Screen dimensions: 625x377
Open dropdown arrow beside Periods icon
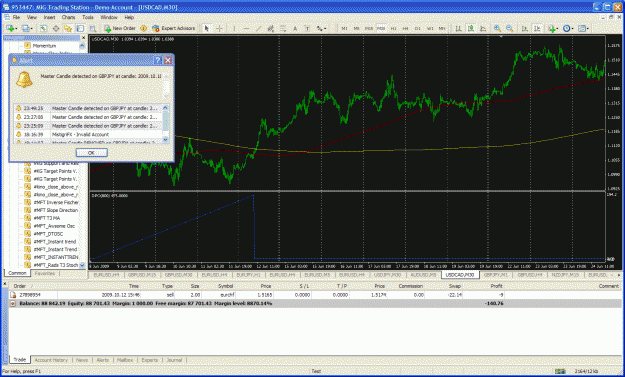tap(573, 29)
